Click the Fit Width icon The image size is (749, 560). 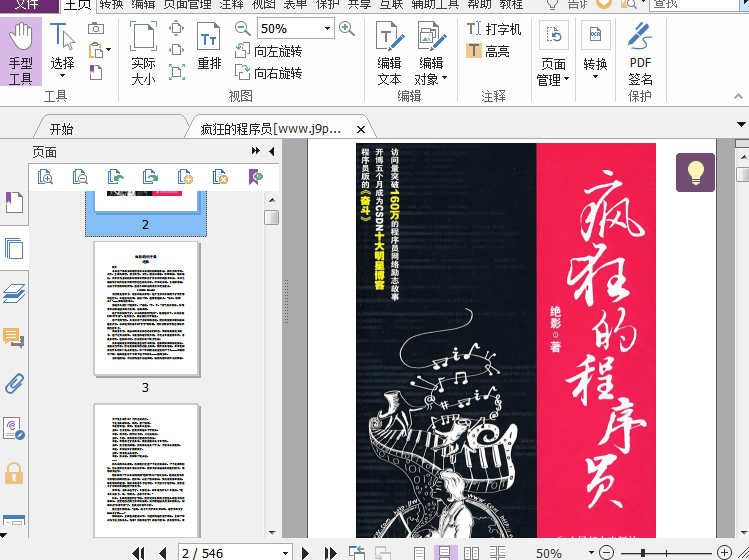tap(176, 50)
